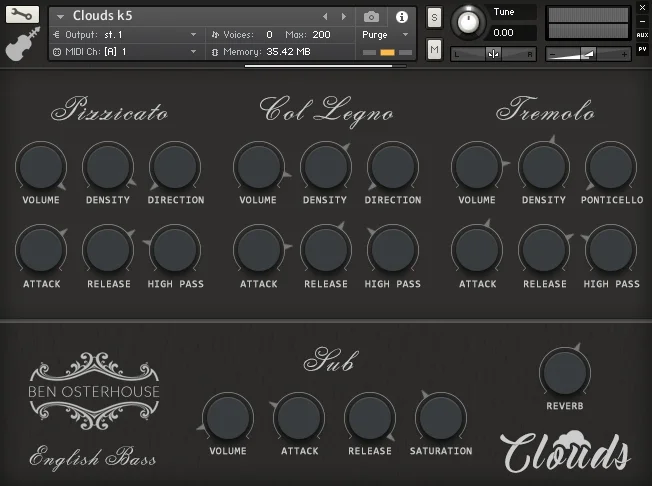Click Sub Attack knob
The height and width of the screenshot is (486, 652).
[x=299, y=417]
